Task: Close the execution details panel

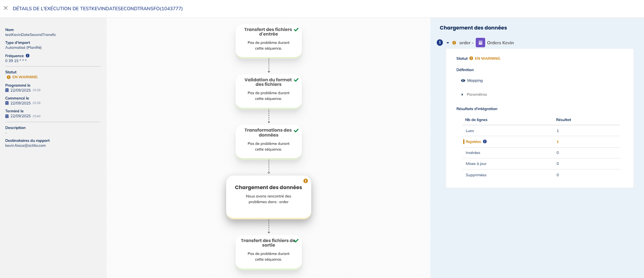Action: [x=6, y=8]
